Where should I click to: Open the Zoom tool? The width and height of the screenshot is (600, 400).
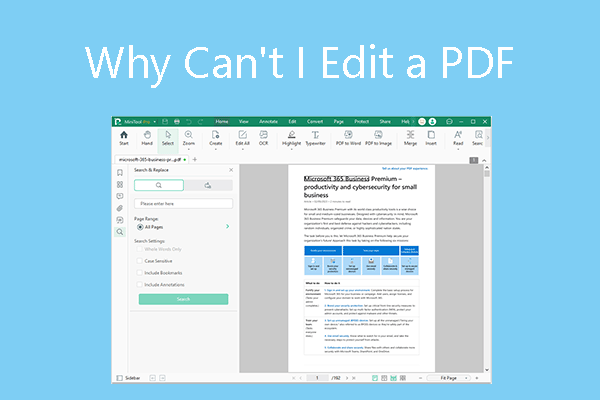(189, 138)
